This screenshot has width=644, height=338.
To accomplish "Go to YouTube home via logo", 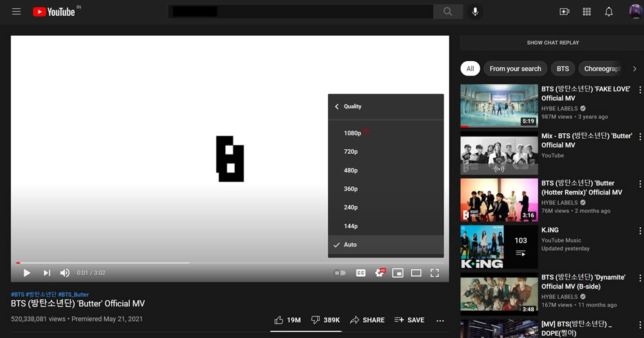I will [x=54, y=12].
